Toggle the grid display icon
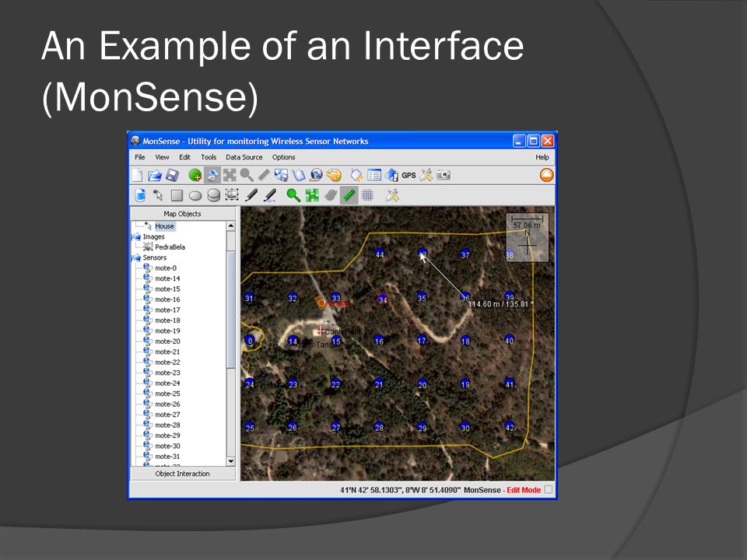This screenshot has width=747, height=560. point(367,195)
